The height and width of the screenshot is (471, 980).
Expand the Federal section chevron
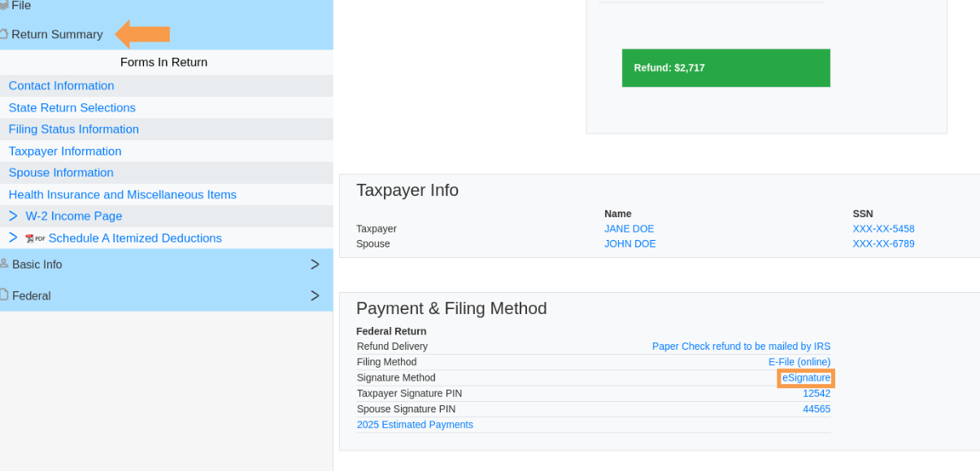pos(315,295)
